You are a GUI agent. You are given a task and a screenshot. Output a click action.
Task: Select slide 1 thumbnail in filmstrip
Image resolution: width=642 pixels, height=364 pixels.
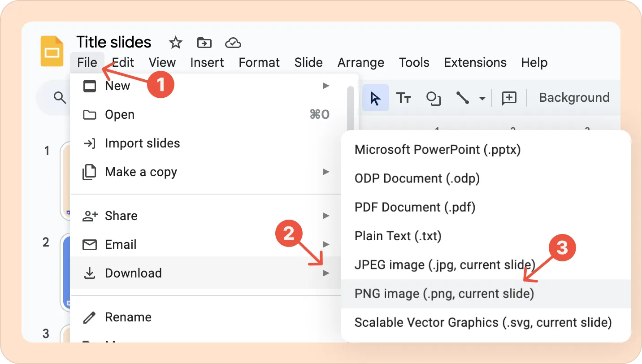click(65, 182)
